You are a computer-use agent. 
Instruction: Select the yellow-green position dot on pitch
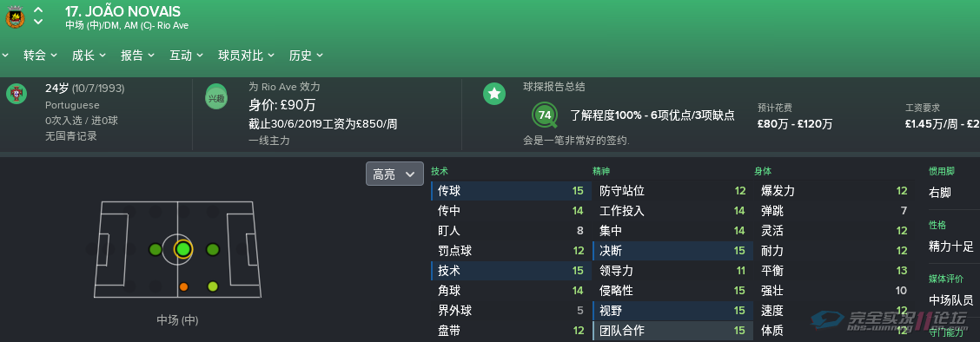(213, 286)
